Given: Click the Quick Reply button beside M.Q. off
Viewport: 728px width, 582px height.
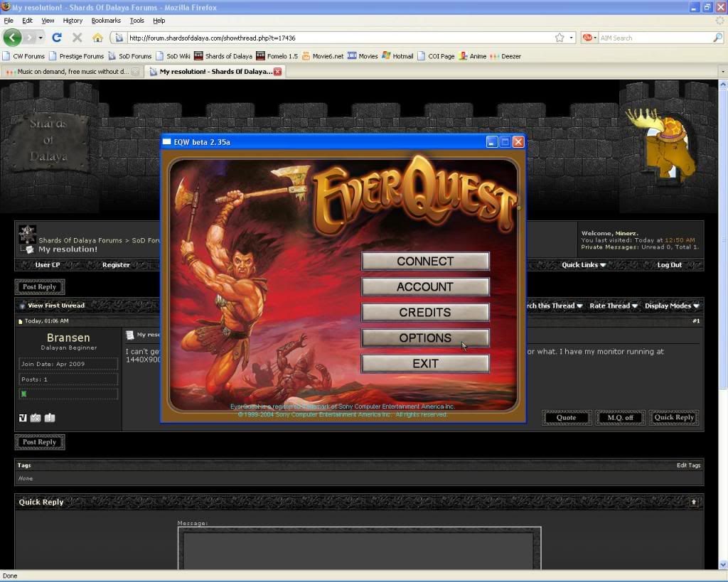Looking at the screenshot, I should pos(674,418).
